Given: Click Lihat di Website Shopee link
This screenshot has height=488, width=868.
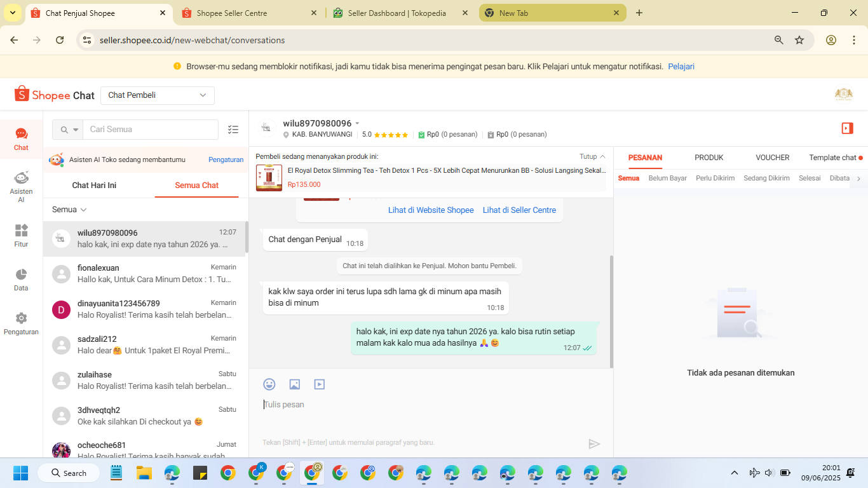Looking at the screenshot, I should (x=431, y=210).
